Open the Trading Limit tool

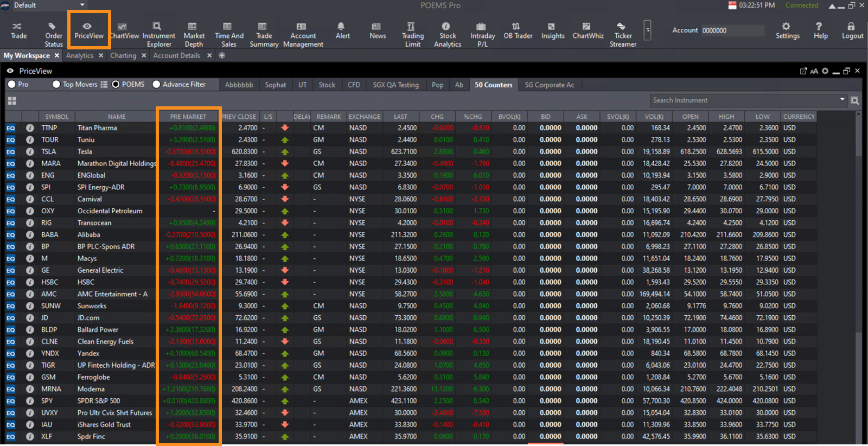[412, 35]
